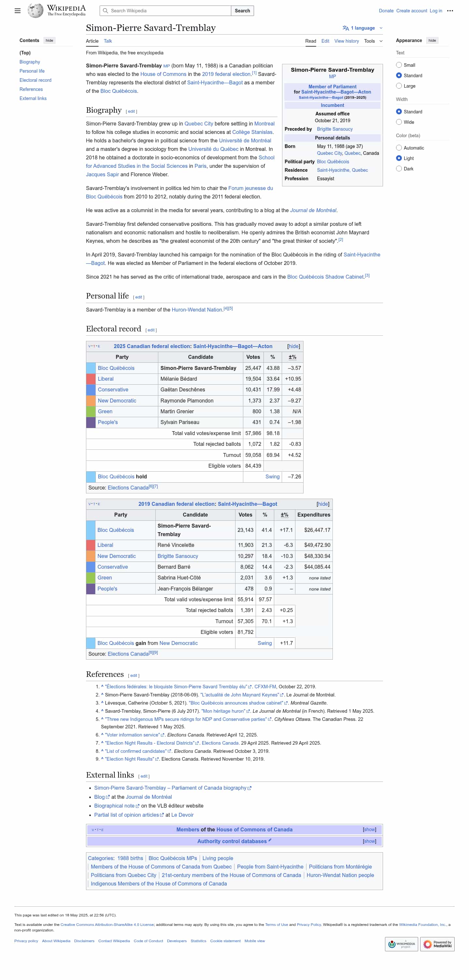Click the Swing link in the 2025 table
The image size is (469, 980).
click(x=272, y=477)
